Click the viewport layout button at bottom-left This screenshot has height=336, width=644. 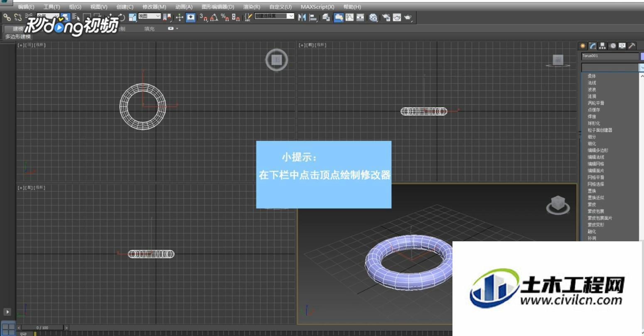click(x=8, y=328)
